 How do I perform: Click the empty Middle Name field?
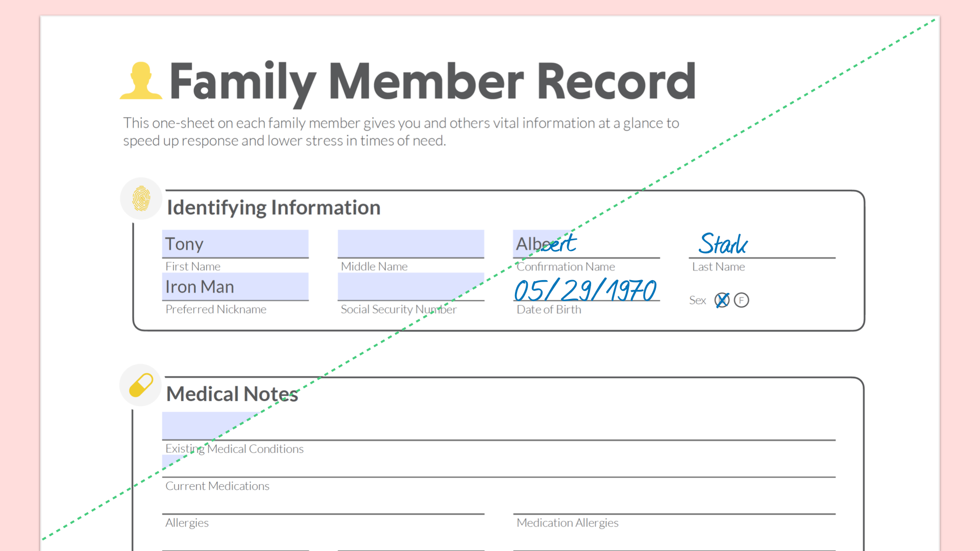click(410, 244)
